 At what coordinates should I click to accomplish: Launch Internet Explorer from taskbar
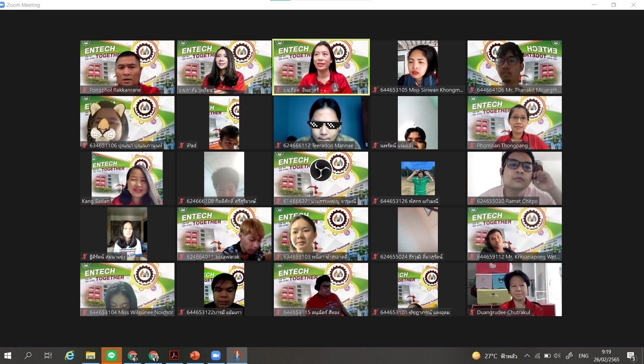coord(70,355)
